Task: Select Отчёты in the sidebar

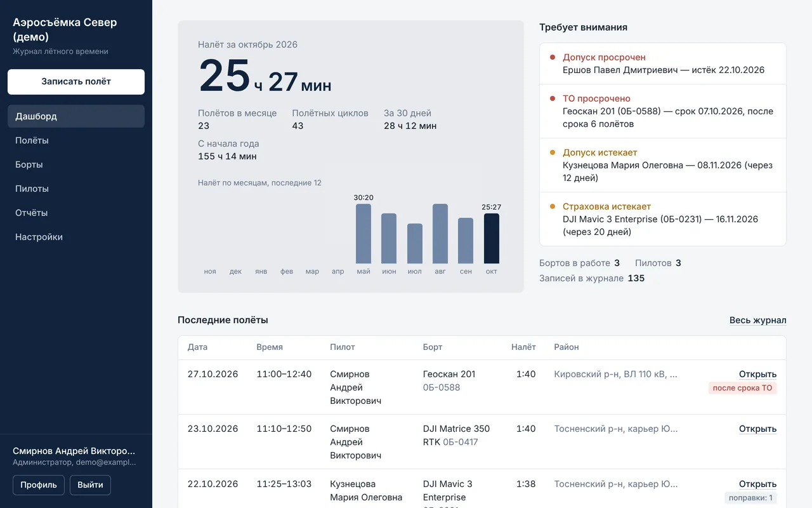Action: click(76, 213)
